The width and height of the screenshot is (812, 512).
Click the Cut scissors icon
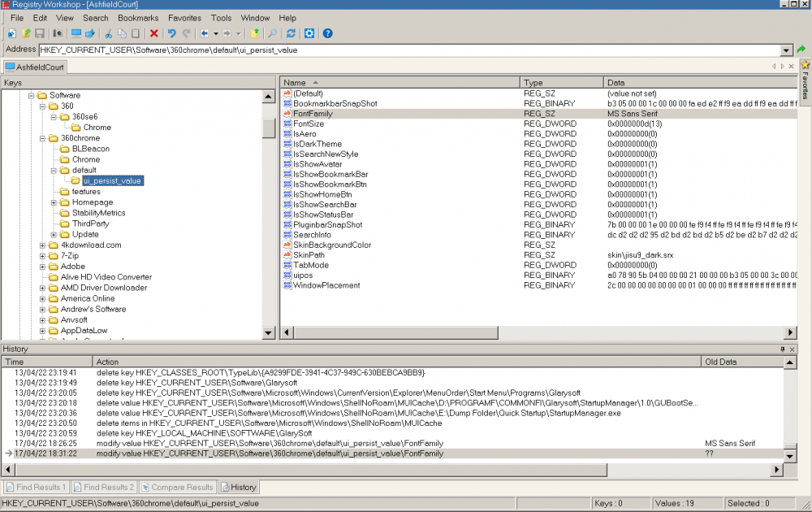(x=108, y=33)
